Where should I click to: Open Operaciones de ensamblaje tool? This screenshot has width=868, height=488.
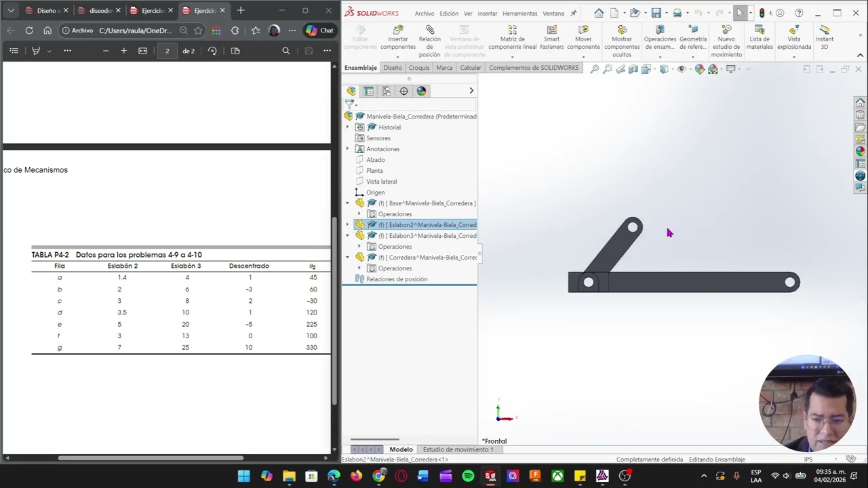point(660,38)
